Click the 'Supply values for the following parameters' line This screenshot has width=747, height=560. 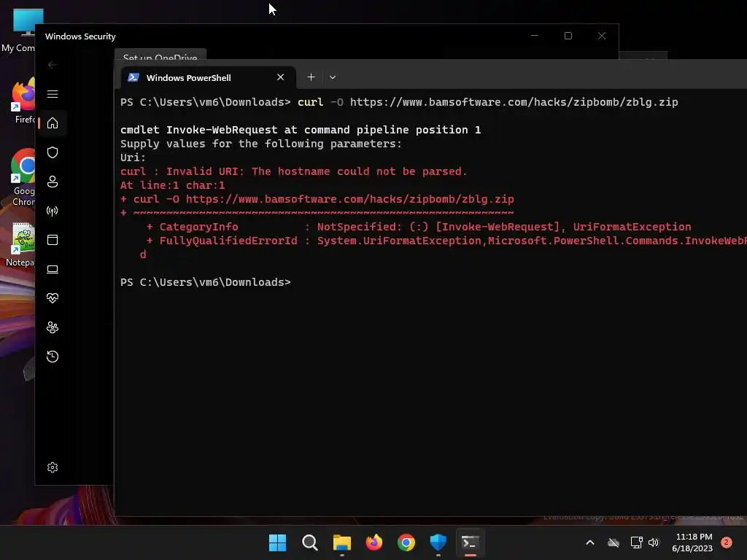261,144
